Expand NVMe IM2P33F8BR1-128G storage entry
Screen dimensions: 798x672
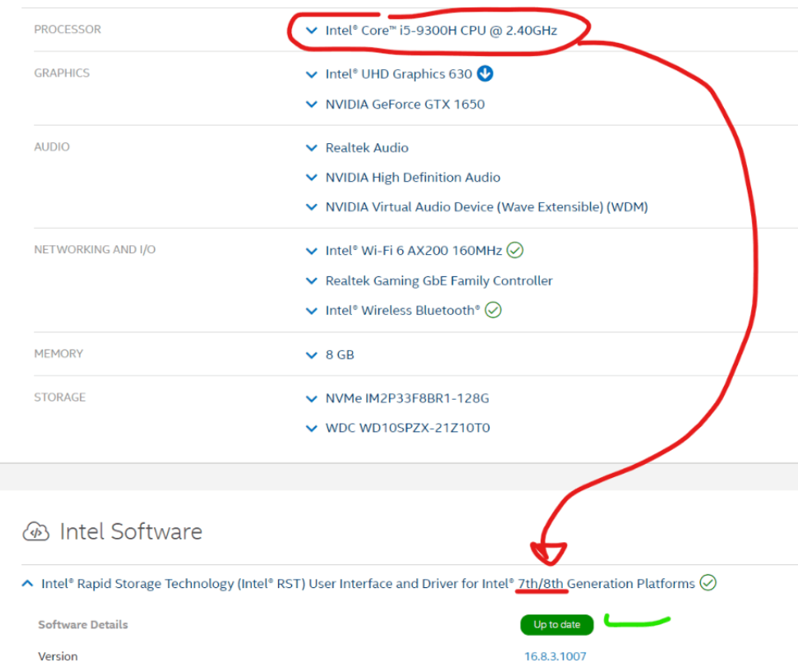tap(312, 399)
